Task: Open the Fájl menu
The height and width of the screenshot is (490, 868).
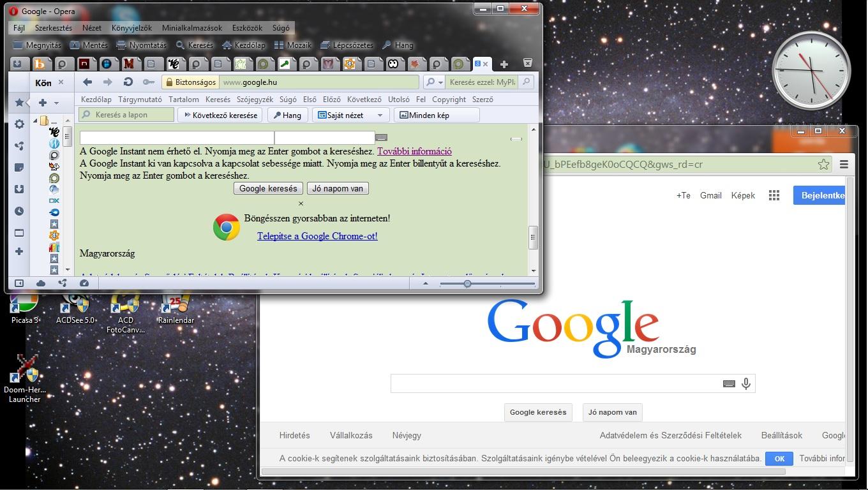Action: pos(19,28)
